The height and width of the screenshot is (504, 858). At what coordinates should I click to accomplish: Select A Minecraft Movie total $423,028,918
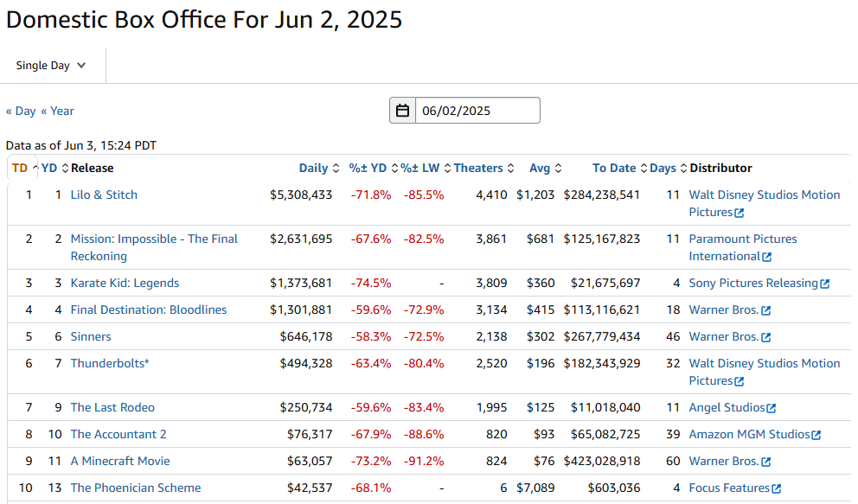pos(602,461)
